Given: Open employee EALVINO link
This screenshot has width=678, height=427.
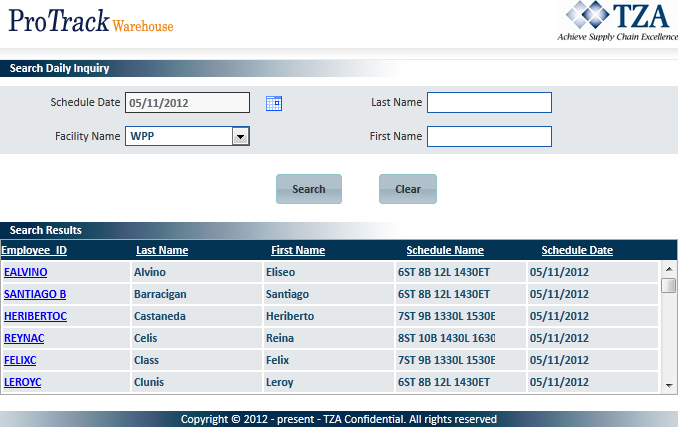Looking at the screenshot, I should [x=26, y=272].
